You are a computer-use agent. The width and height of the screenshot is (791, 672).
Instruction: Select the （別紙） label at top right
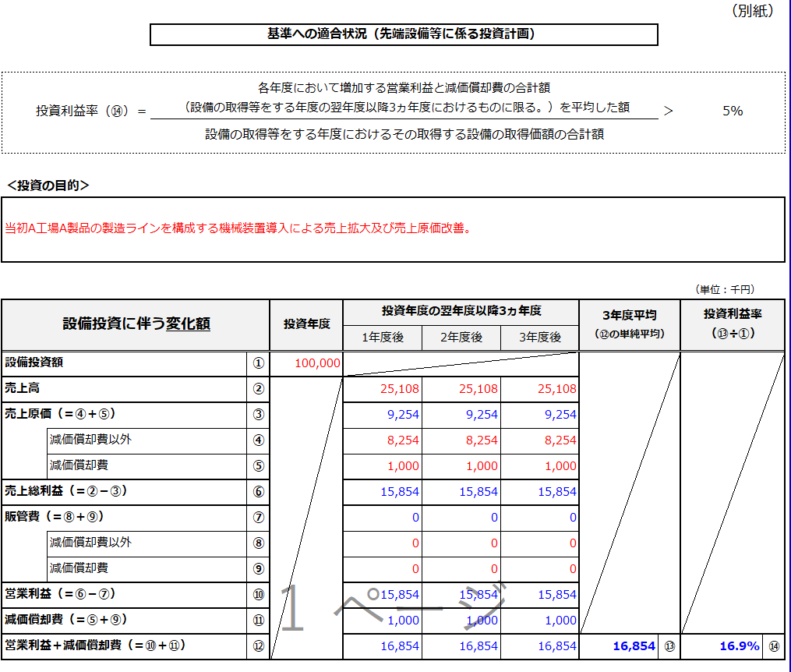[753, 11]
